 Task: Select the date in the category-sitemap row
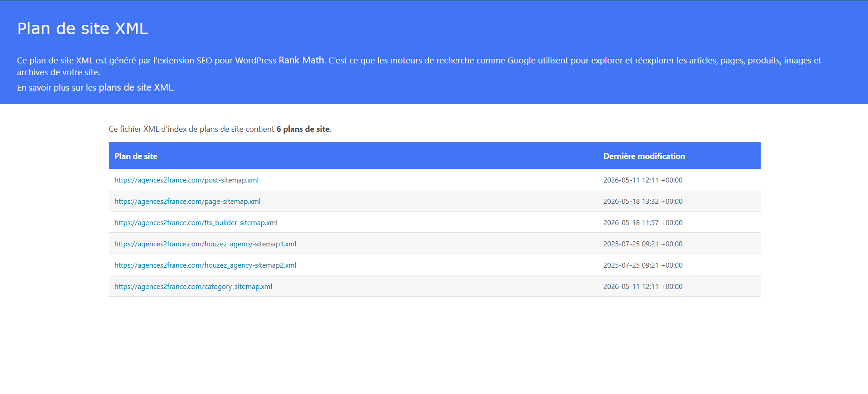click(x=643, y=286)
